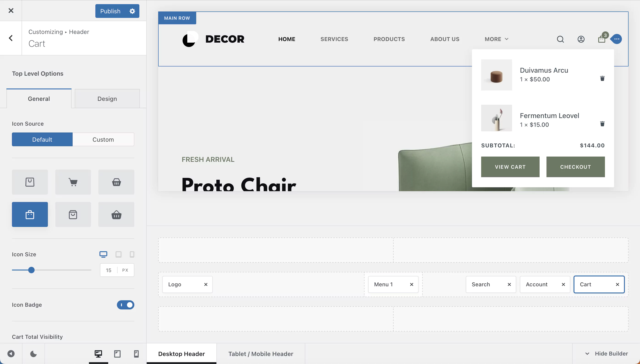The width and height of the screenshot is (640, 364).
Task: Open the General tab
Action: click(x=39, y=99)
